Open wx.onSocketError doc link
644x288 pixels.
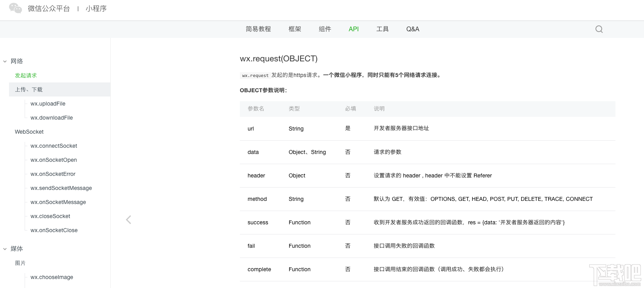pos(53,174)
